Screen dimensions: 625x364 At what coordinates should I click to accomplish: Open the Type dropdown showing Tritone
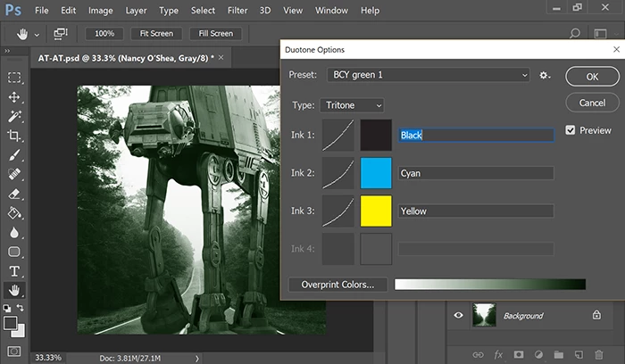pos(352,105)
